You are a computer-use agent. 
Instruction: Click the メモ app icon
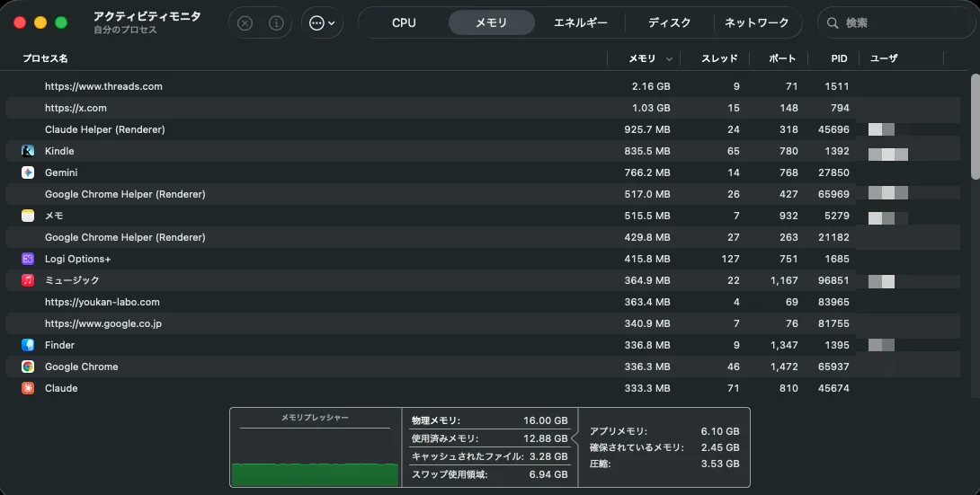(x=28, y=216)
